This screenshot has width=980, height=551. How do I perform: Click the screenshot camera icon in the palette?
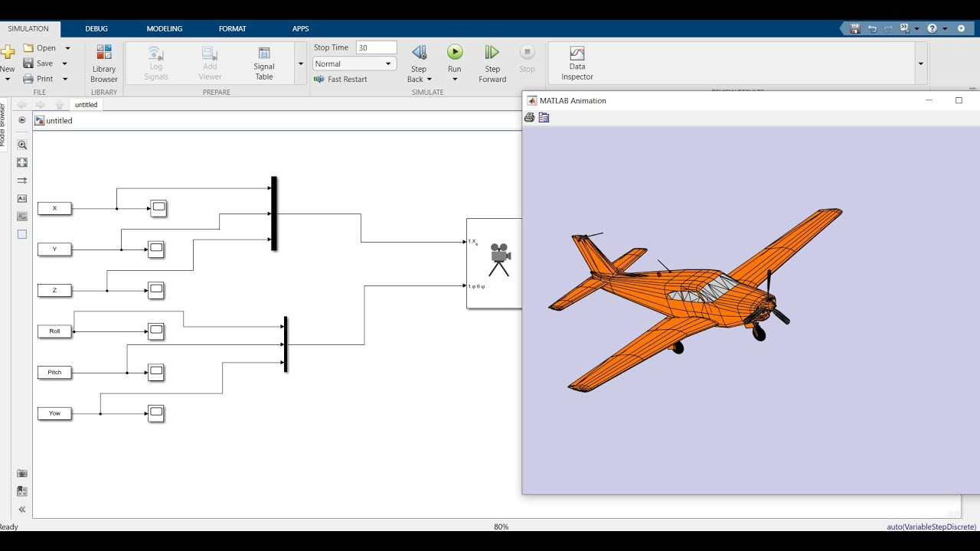tap(22, 474)
